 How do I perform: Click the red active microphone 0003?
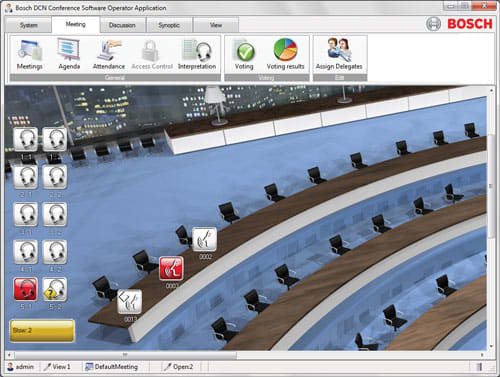click(171, 268)
